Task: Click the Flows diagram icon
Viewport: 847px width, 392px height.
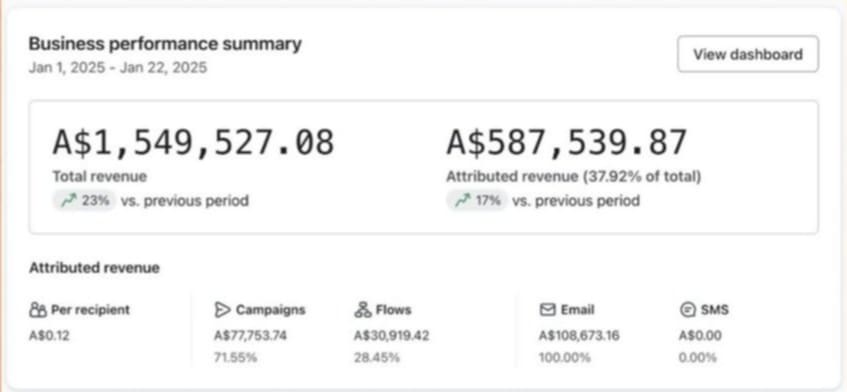Action: point(362,310)
